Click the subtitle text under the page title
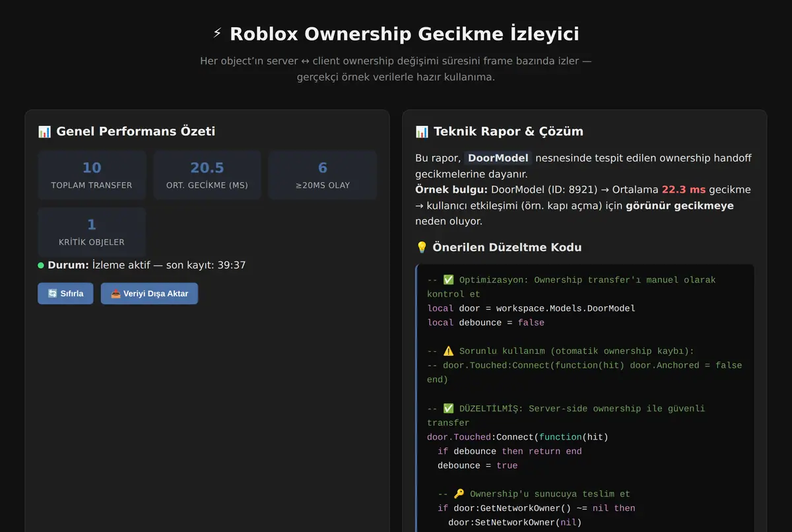 pyautogui.click(x=396, y=69)
